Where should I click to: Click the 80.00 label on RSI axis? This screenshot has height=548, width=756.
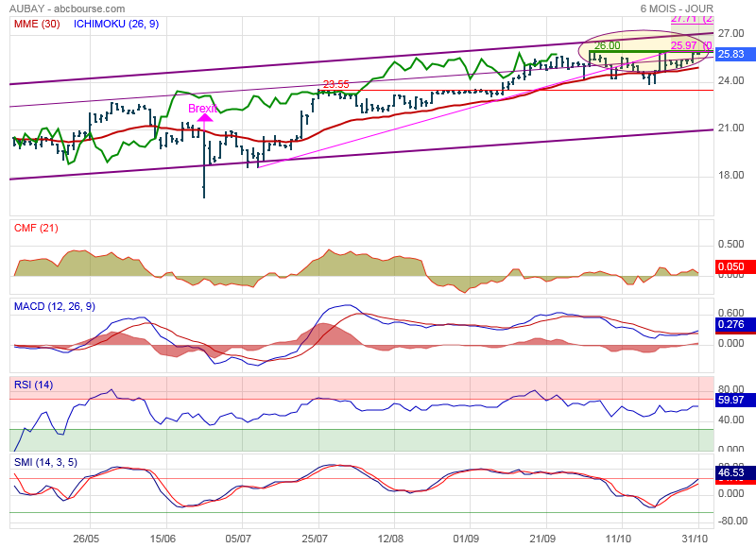coord(730,389)
